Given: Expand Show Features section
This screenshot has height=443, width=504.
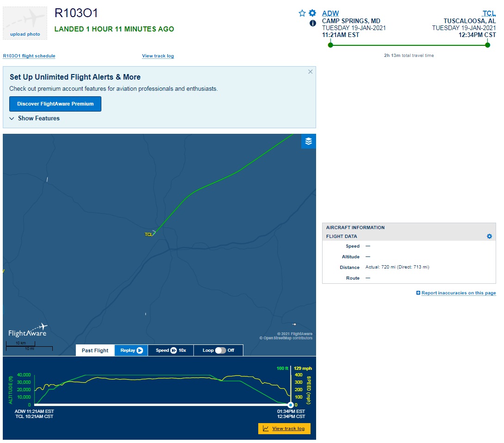Looking at the screenshot, I should pyautogui.click(x=34, y=119).
